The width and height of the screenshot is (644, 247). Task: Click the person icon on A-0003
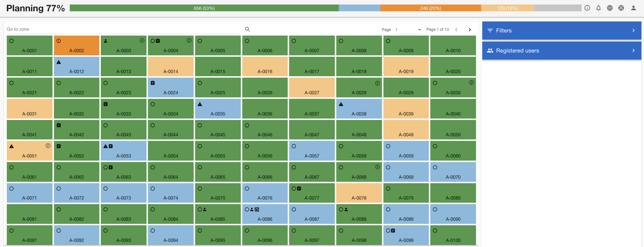click(105, 41)
